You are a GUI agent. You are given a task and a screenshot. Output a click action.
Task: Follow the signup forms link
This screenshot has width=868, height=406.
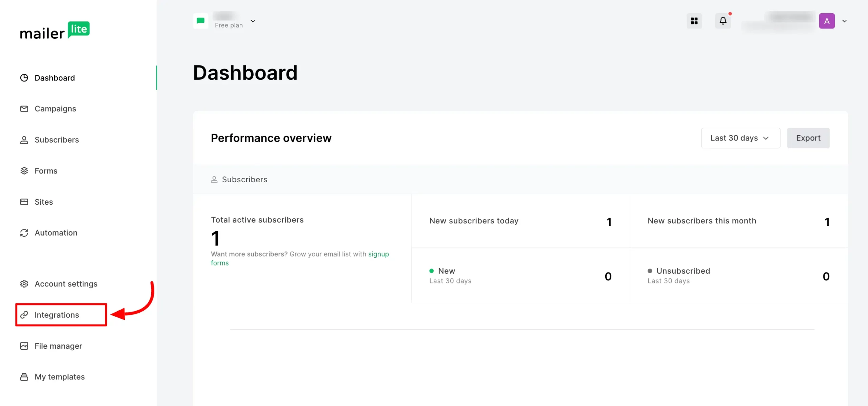[378, 254]
